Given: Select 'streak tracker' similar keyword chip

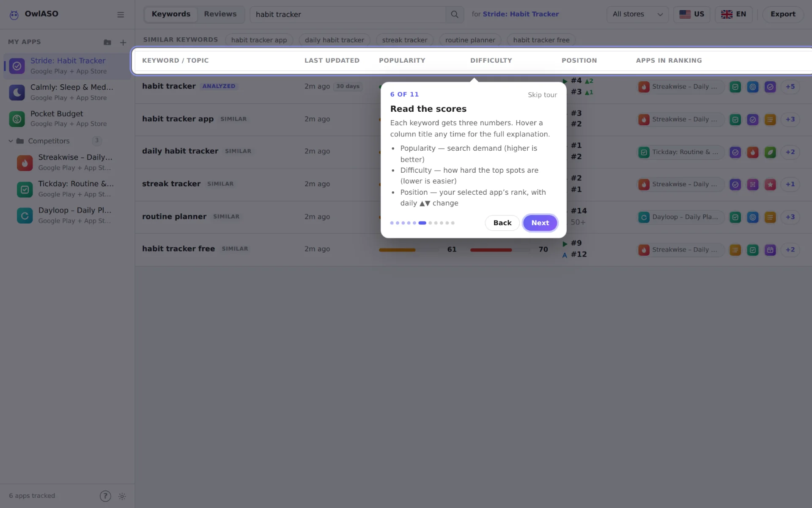Looking at the screenshot, I should [x=405, y=40].
